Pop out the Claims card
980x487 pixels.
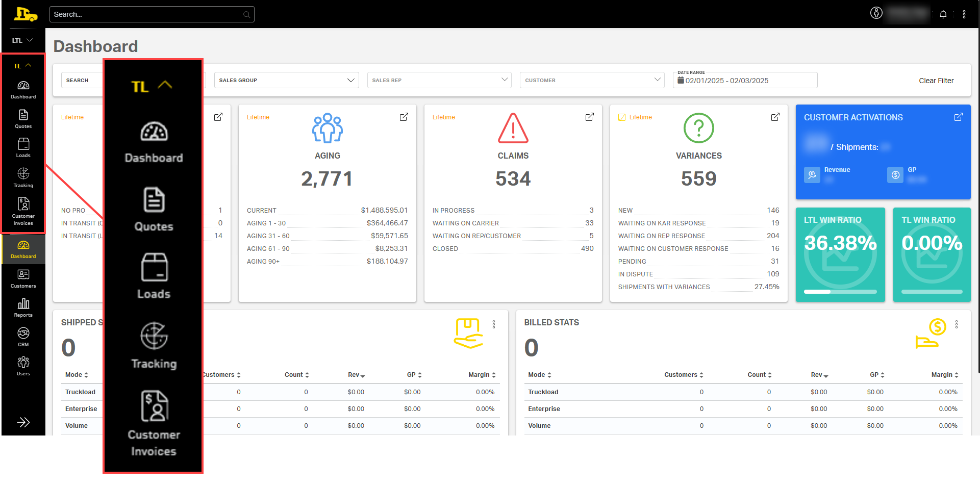[589, 117]
